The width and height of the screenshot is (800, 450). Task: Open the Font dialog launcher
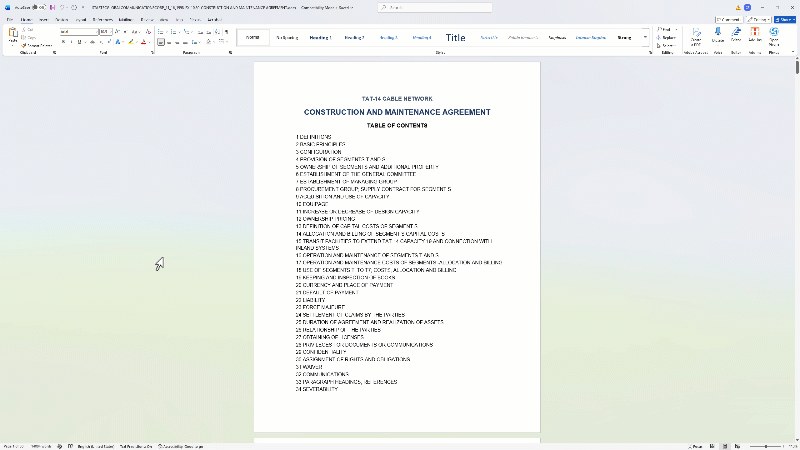point(152,53)
